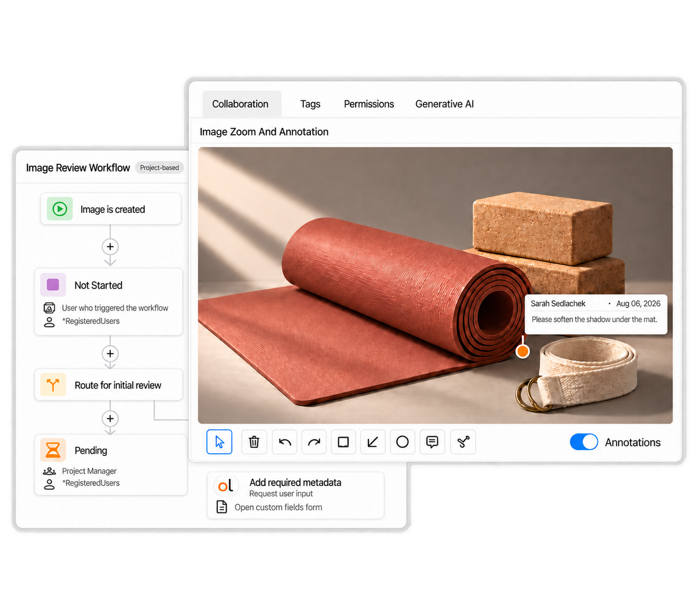
Task: Choose the arrow drawing tool
Action: tap(373, 442)
